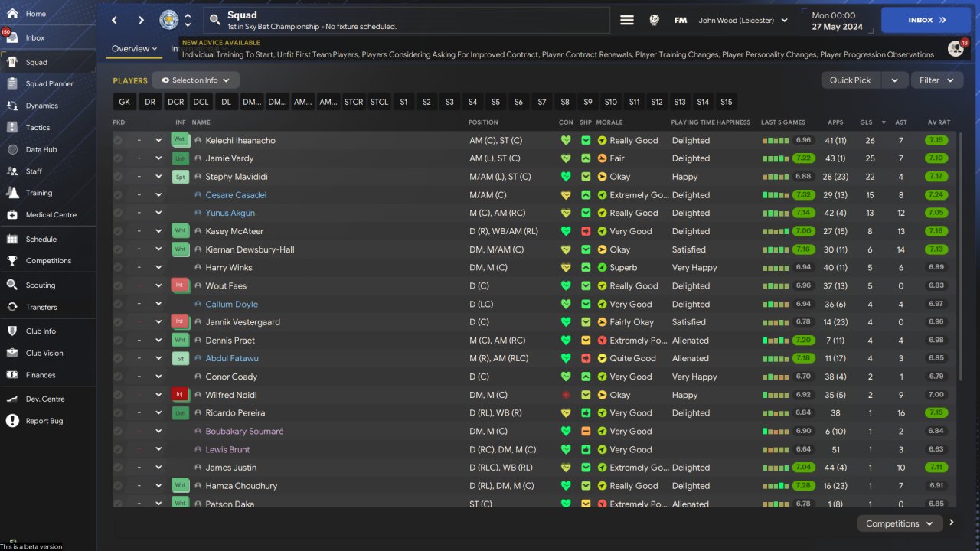Toggle the picked circle for Cesare Casadei
This screenshot has width=980, height=551.
click(x=118, y=195)
